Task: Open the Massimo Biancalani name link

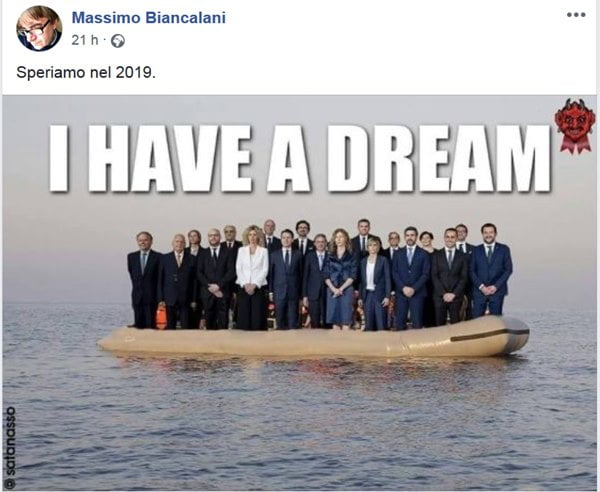Action: [x=148, y=18]
